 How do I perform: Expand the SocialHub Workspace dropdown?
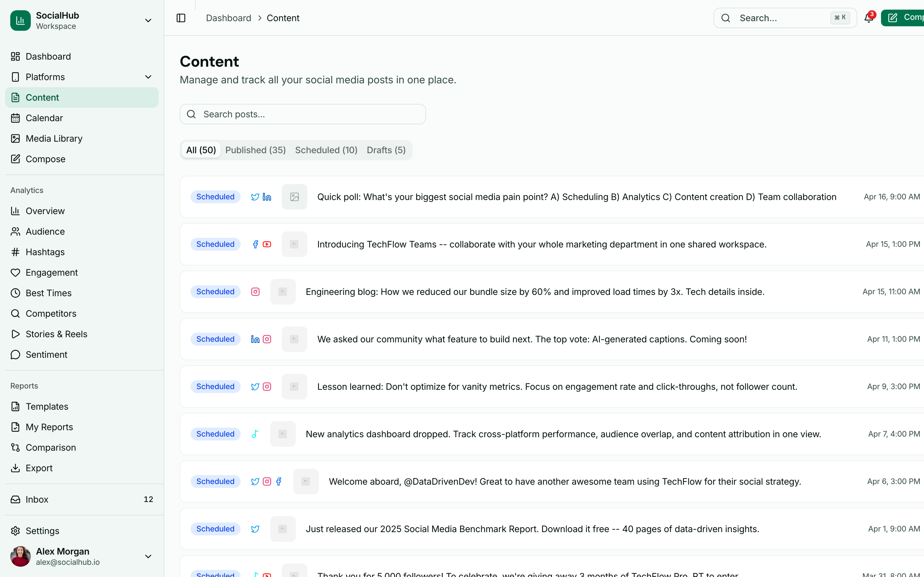click(148, 20)
